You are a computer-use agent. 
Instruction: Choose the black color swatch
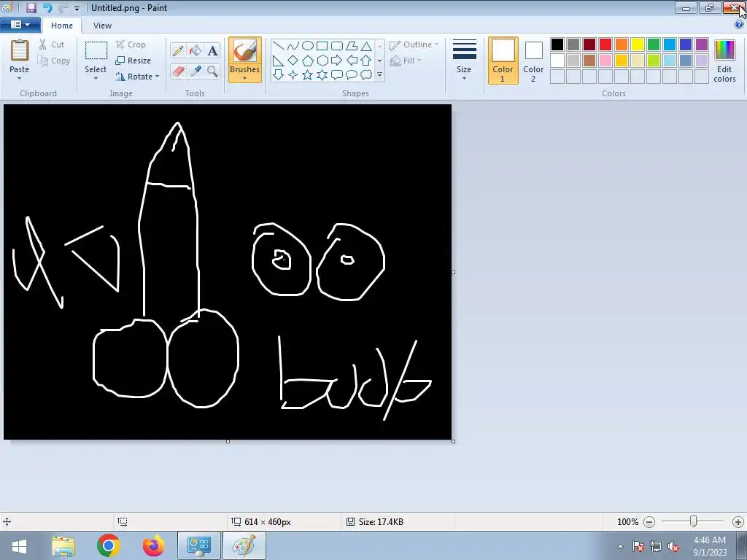pyautogui.click(x=557, y=44)
